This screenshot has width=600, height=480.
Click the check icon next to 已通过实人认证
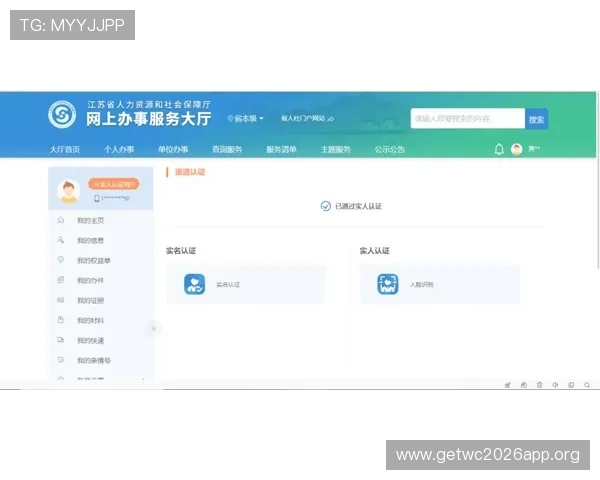[x=326, y=206]
